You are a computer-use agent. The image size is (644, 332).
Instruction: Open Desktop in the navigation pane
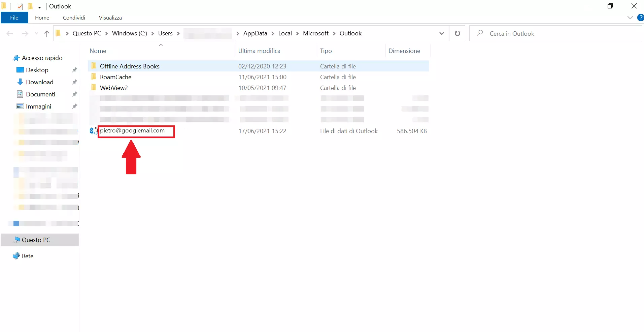[x=37, y=70]
